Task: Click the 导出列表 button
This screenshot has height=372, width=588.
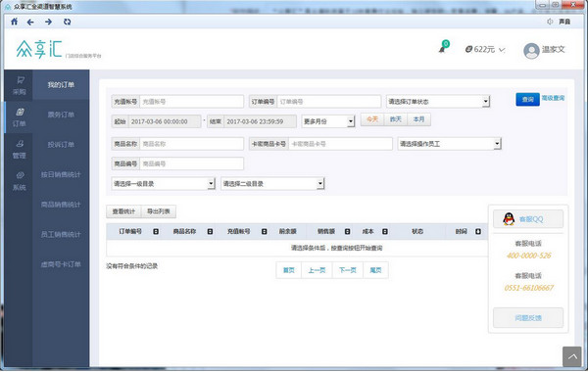Action: 159,211
